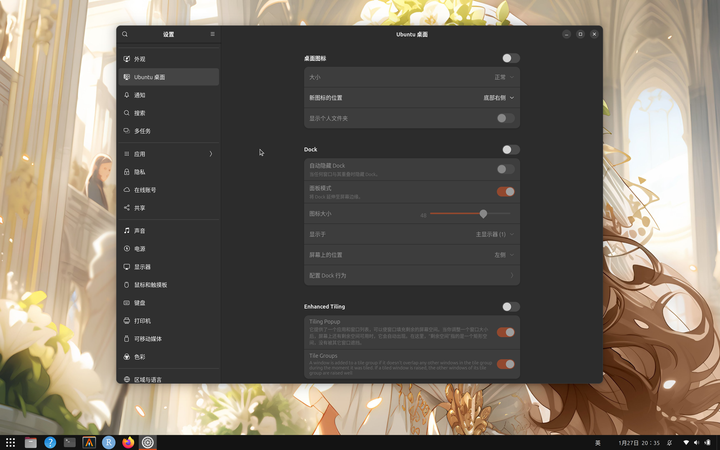720x450 pixels.
Task: Click the 英 input method indicator
Action: tap(597, 443)
